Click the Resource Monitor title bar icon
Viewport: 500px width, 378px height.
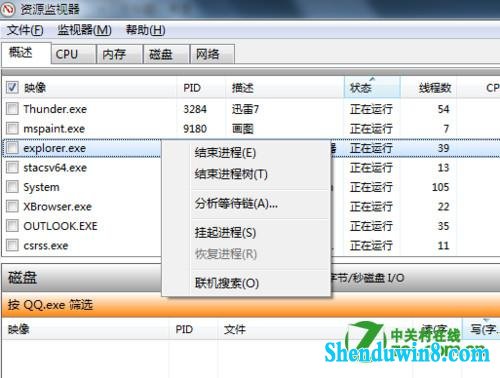tap(8, 9)
